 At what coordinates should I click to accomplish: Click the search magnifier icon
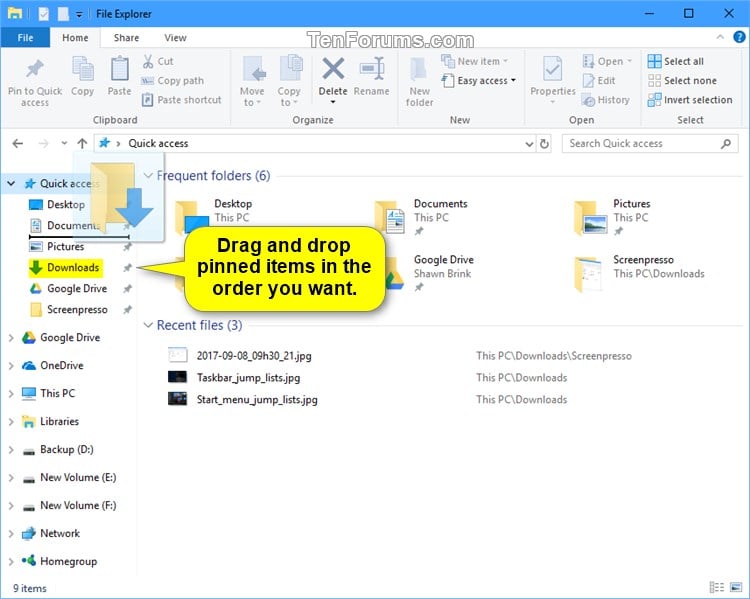pos(726,144)
